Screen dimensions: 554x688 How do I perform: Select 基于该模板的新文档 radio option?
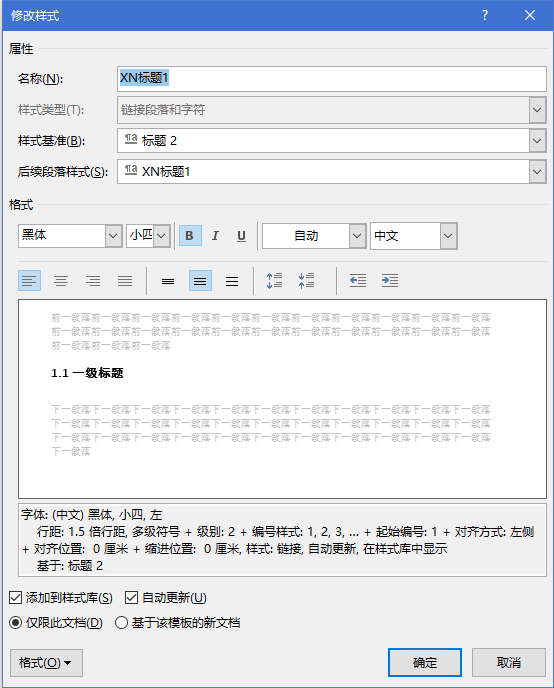[122, 623]
